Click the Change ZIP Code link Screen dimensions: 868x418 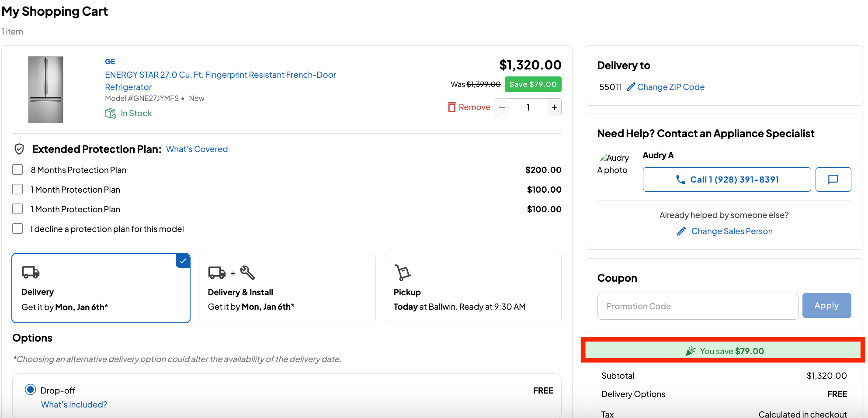[666, 87]
